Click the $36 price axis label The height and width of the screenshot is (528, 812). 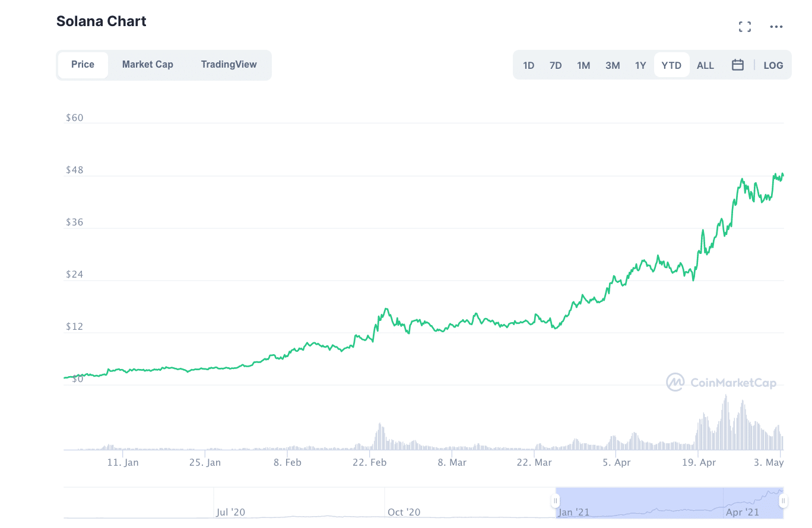click(75, 222)
